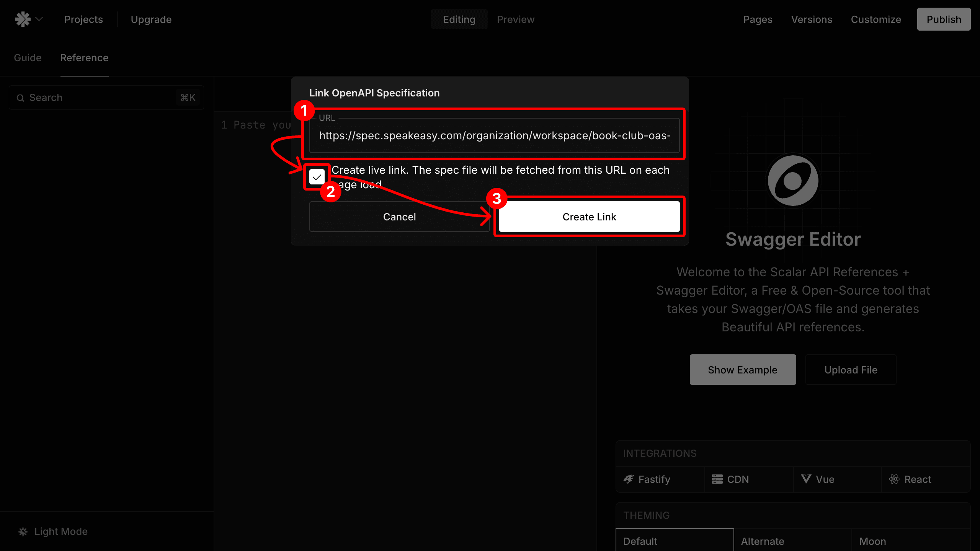The height and width of the screenshot is (551, 980).
Task: Toggle the live link fetching option
Action: click(x=317, y=177)
